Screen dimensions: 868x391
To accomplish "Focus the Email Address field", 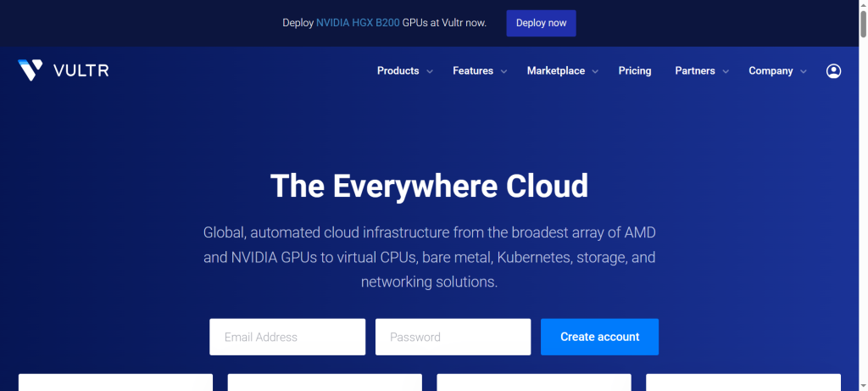I will 287,337.
